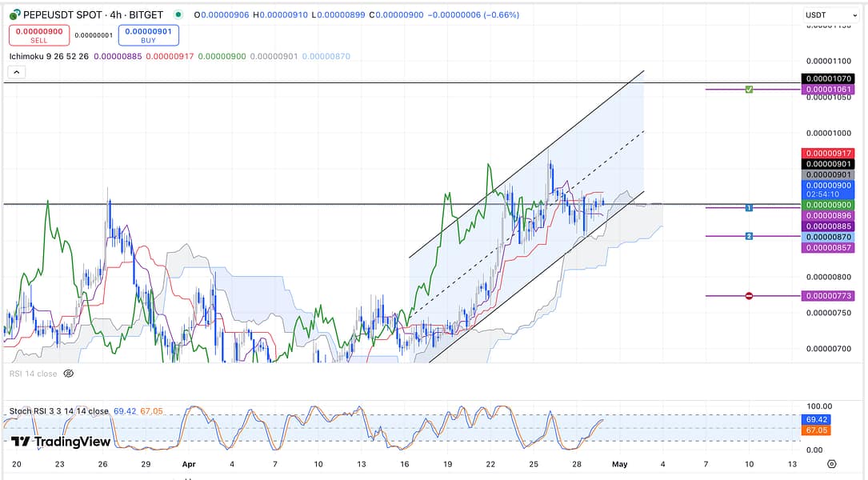Viewport: 868px width, 480px height.
Task: Select the entry marker labeled 2
Action: [x=749, y=236]
